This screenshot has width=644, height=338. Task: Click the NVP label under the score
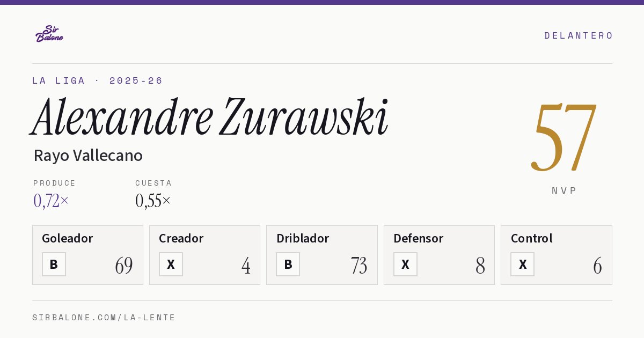[x=564, y=190]
